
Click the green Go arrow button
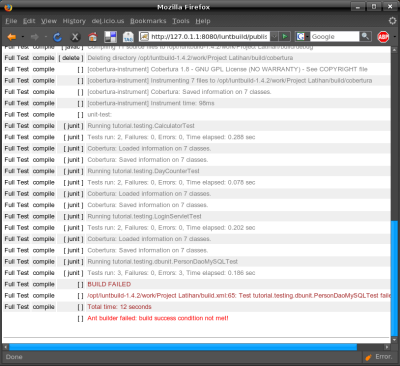pos(285,36)
